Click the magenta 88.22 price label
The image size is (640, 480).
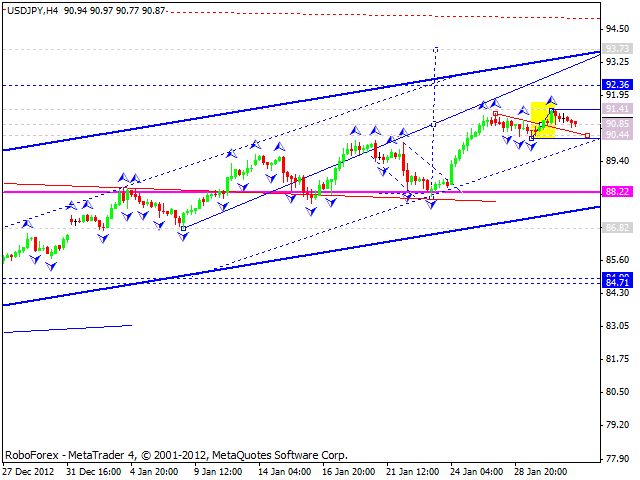click(x=617, y=191)
